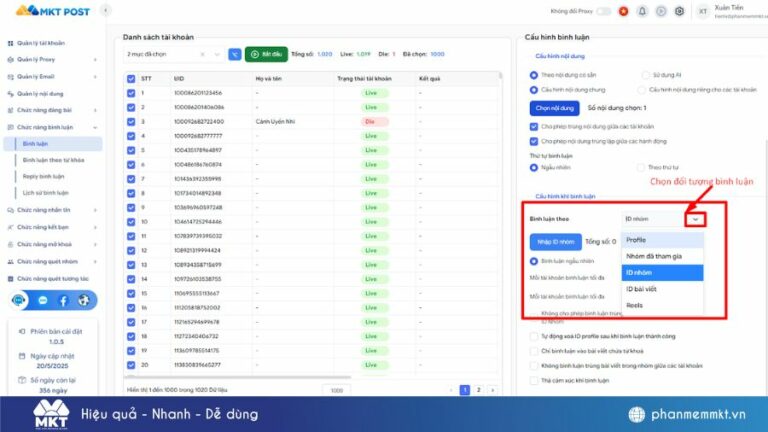The width and height of the screenshot is (768, 432).
Task: Go to page 2 of the table
Action: click(479, 390)
